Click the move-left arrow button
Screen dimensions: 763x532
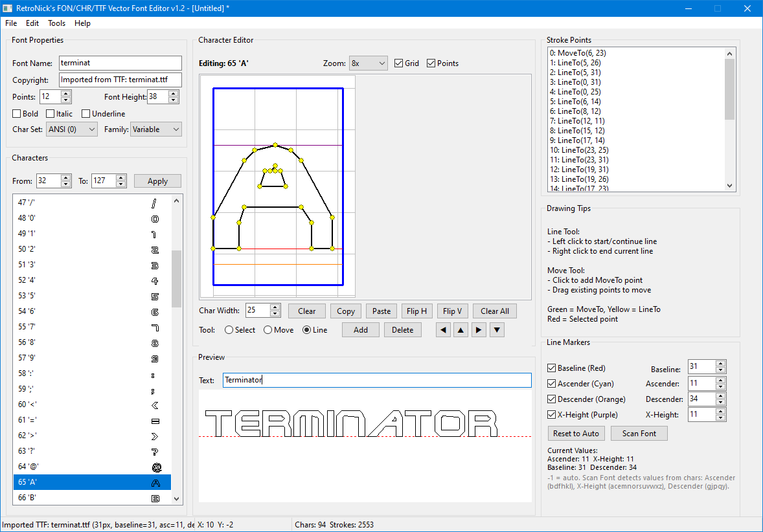click(x=443, y=329)
